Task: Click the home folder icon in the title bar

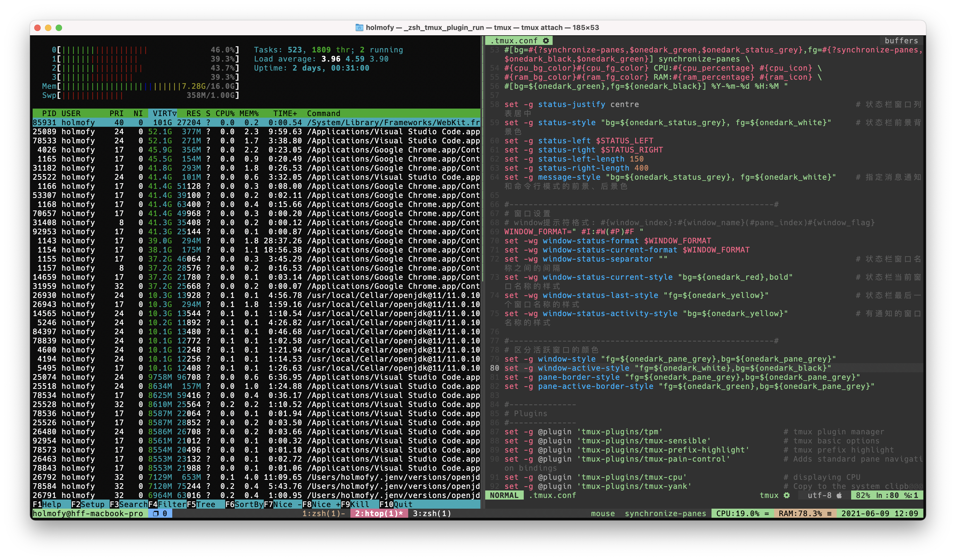Action: [x=359, y=27]
